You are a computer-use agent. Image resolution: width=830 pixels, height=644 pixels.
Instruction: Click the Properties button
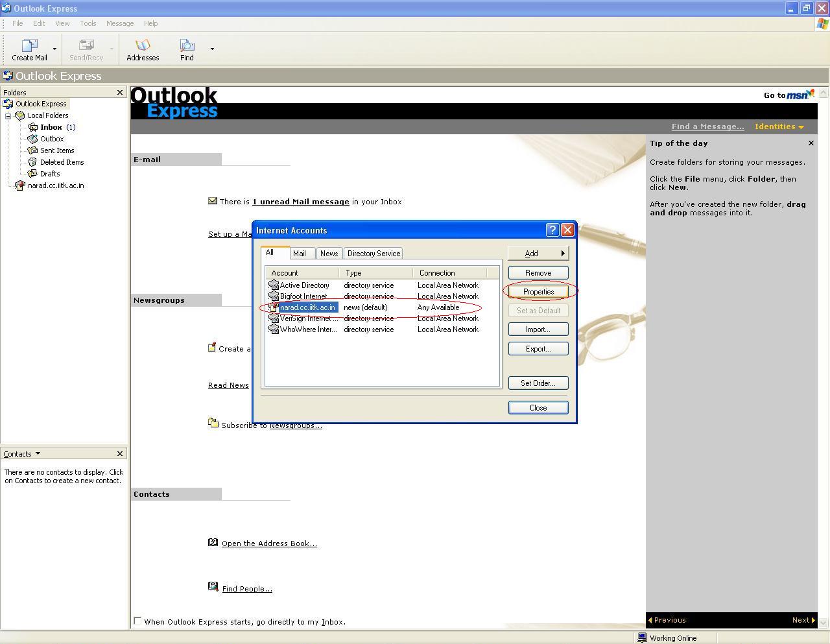coord(538,292)
